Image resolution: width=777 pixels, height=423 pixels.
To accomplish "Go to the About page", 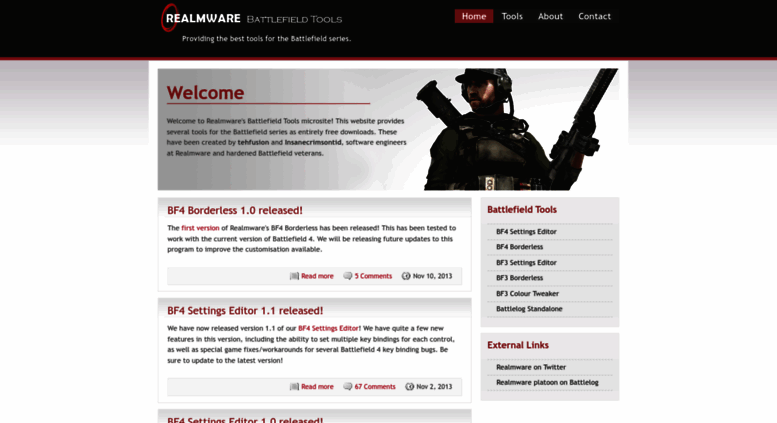I will (550, 16).
